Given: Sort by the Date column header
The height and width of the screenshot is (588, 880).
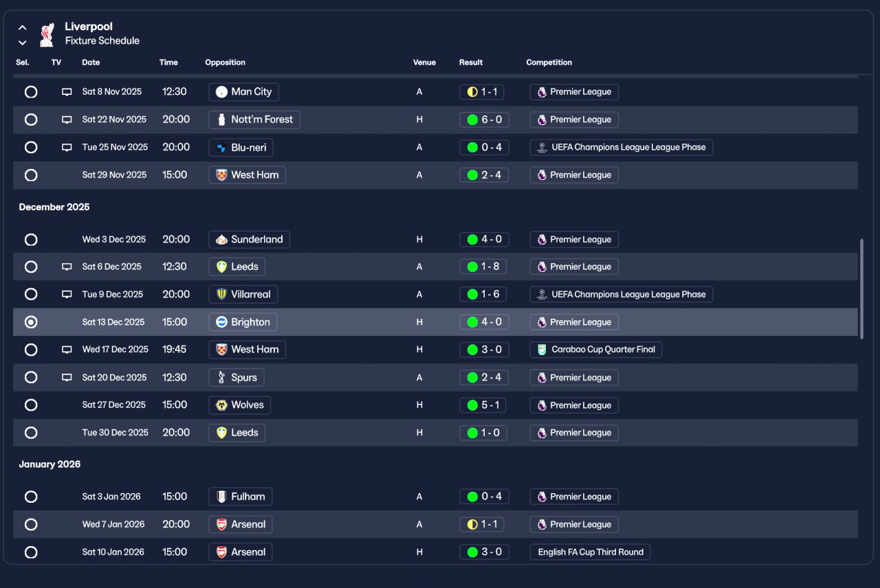Looking at the screenshot, I should point(91,63).
